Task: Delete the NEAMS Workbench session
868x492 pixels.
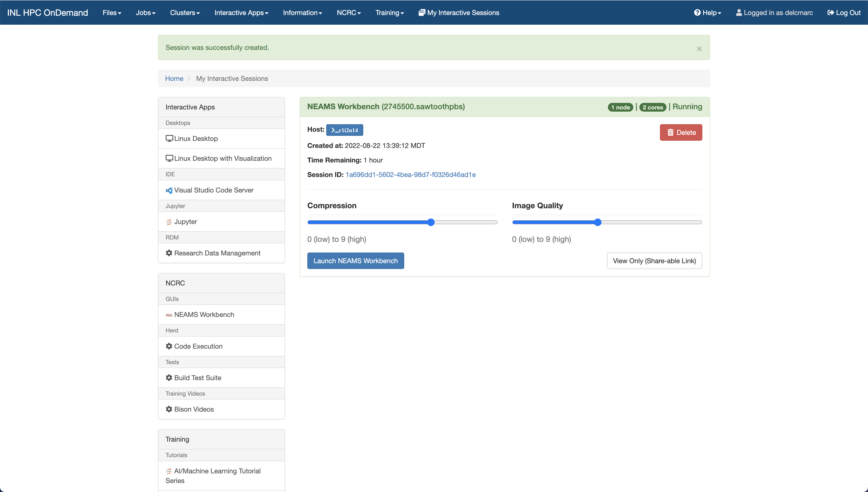Action: [x=681, y=132]
